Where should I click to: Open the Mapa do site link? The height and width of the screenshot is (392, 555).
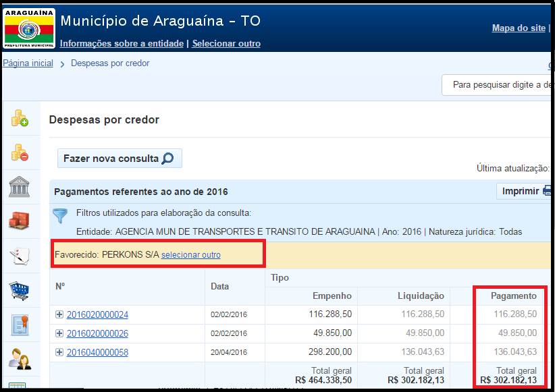(x=518, y=28)
